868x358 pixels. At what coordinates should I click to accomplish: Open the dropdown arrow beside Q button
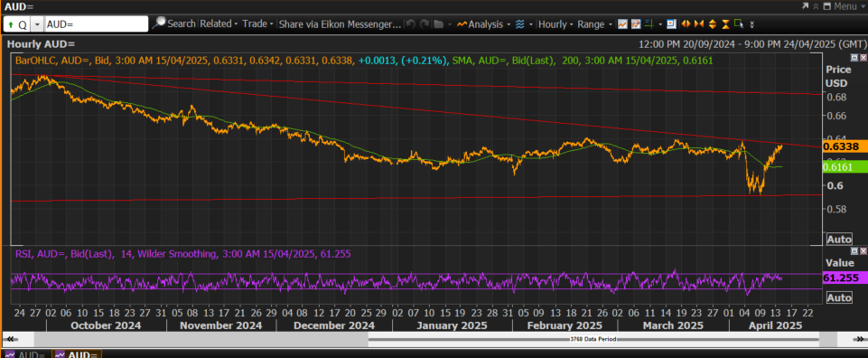pos(36,24)
